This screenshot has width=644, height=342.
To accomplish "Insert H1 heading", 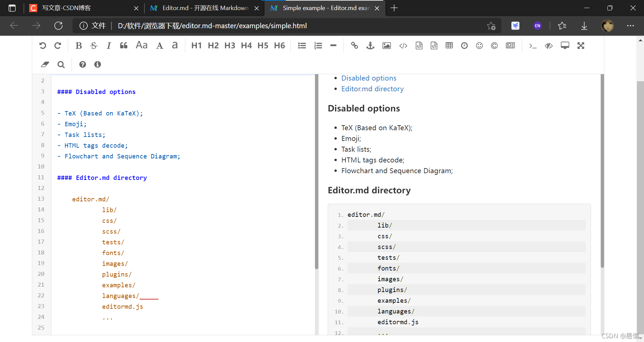I will click(196, 46).
